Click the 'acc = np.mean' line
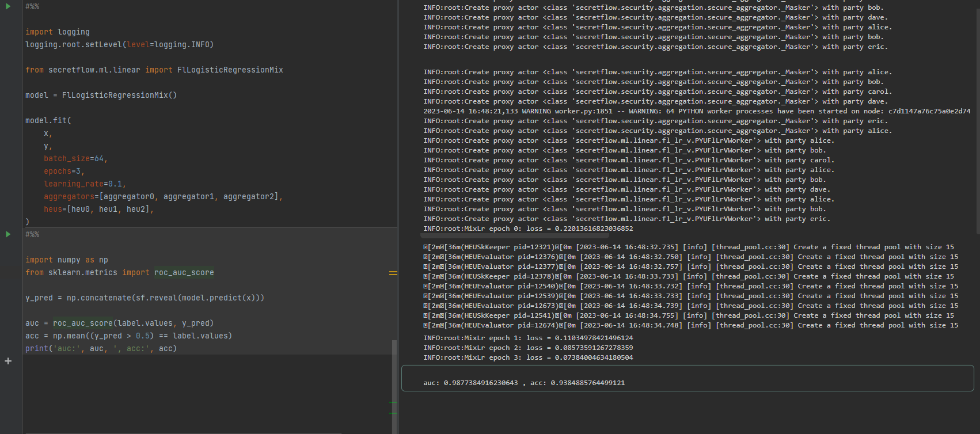The height and width of the screenshot is (434, 980). (x=128, y=336)
